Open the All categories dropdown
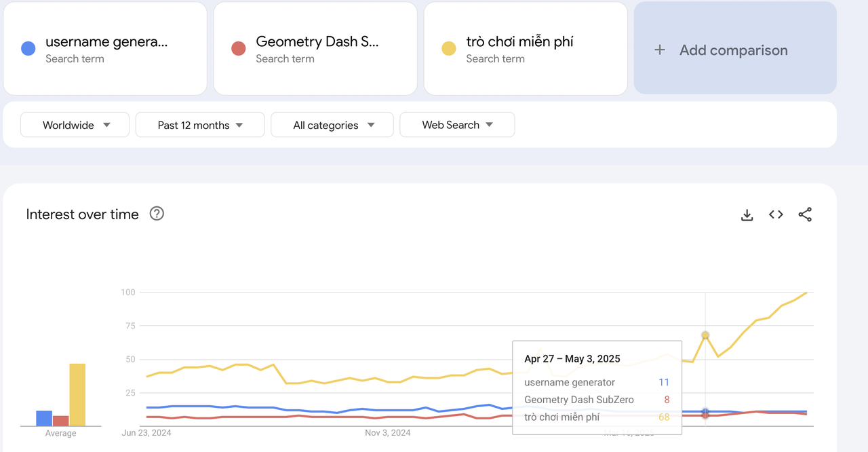 tap(332, 125)
